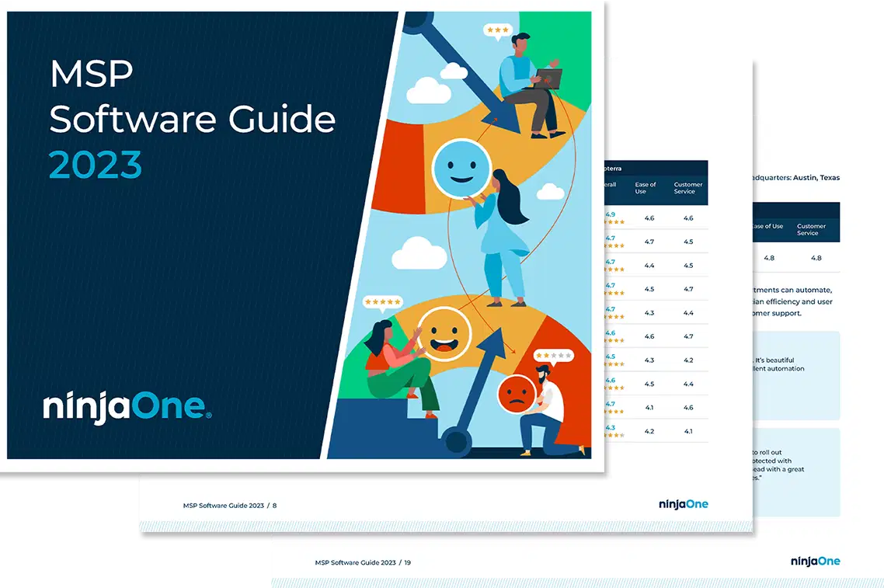Click the 4.8 value under Customer Service, page 19
The height and width of the screenshot is (588, 884).
[x=816, y=258]
